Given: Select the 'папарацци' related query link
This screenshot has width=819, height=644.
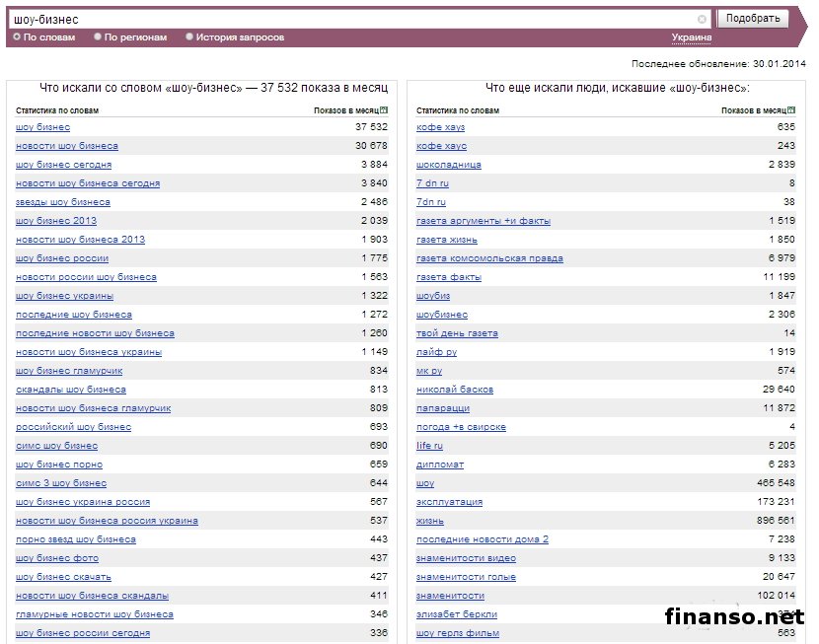Looking at the screenshot, I should (x=442, y=408).
